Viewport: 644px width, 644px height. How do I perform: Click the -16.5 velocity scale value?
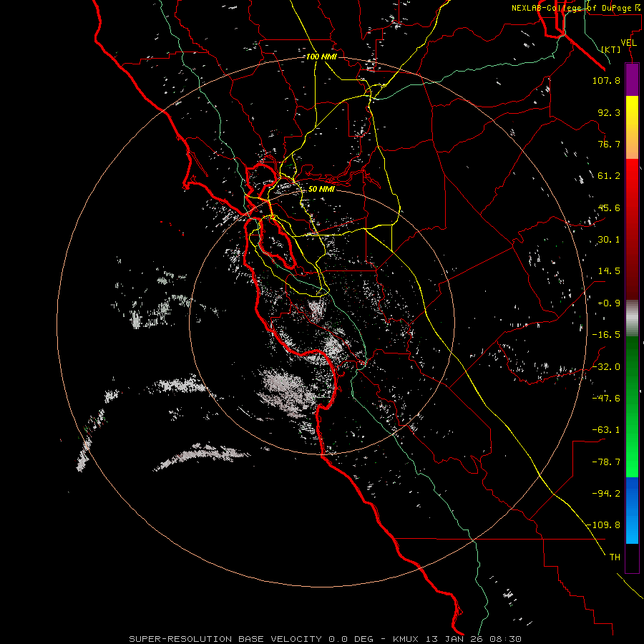coord(606,335)
